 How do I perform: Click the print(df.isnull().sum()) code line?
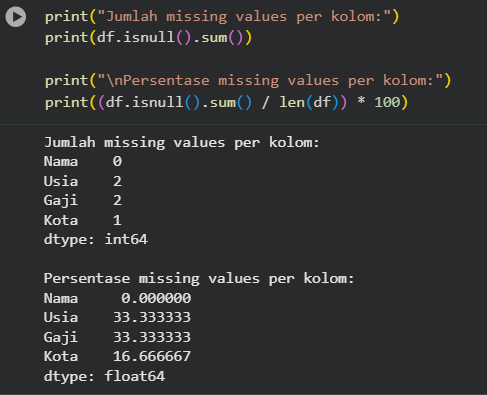(x=148, y=37)
